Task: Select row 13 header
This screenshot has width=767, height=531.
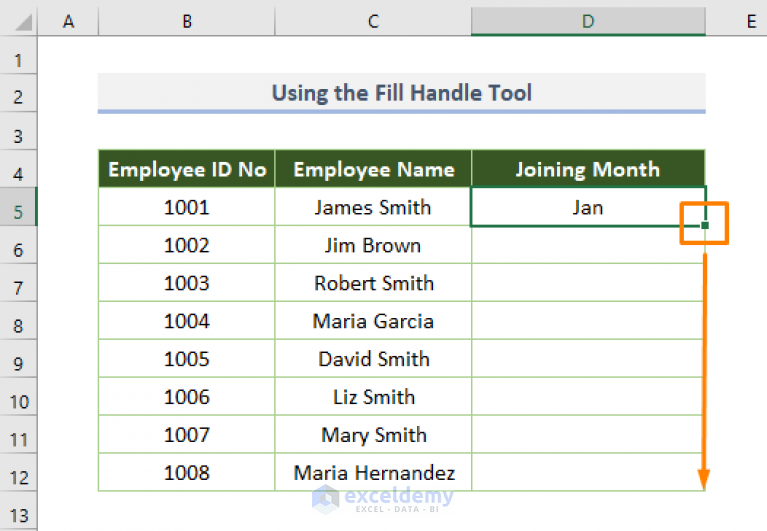Action: [18, 511]
